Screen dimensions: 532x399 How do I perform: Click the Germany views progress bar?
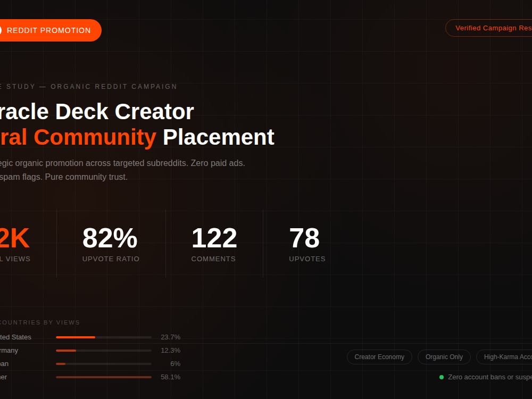104,351
